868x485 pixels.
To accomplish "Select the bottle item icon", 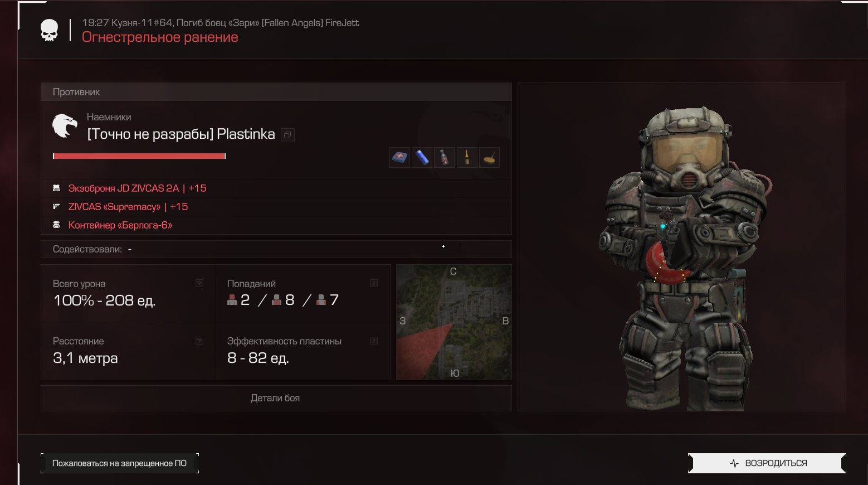I will 444,158.
